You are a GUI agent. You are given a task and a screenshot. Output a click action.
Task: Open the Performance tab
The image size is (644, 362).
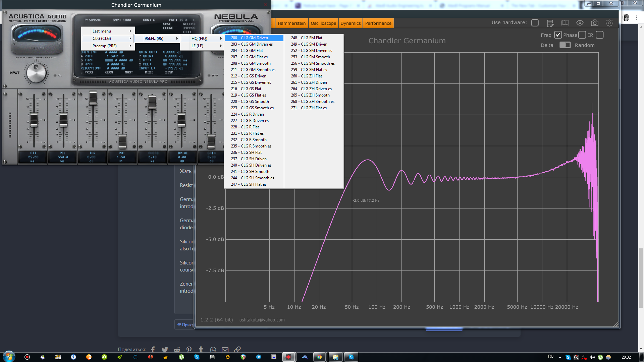(x=378, y=23)
